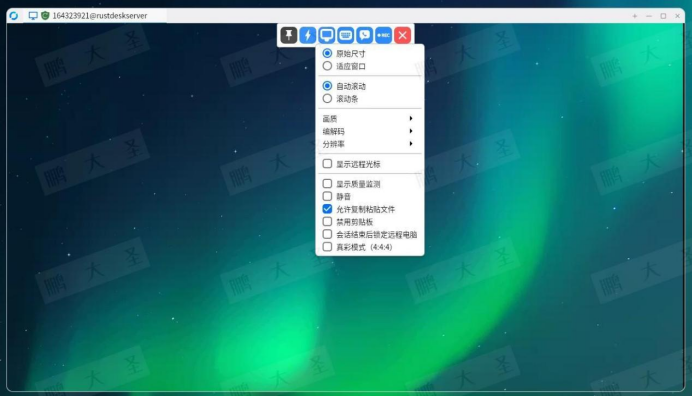This screenshot has width=692, height=396.
Task: Click the RustDesk logo in title bar
Action: coord(14,15)
